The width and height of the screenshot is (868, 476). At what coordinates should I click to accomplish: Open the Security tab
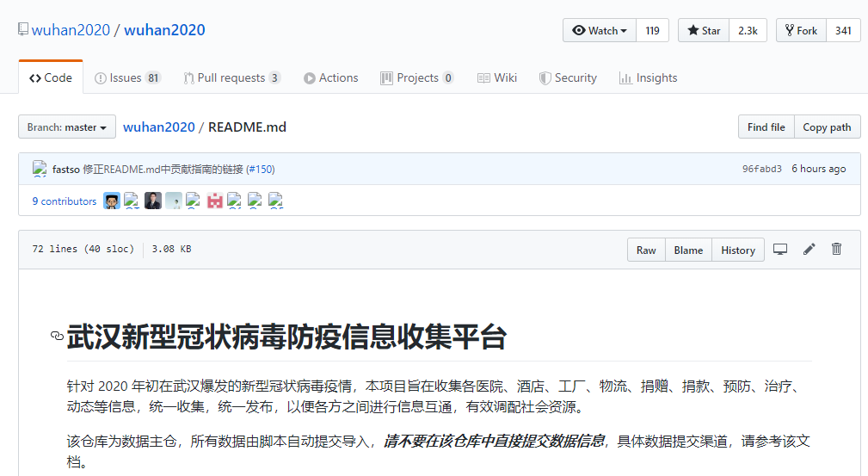coord(569,77)
